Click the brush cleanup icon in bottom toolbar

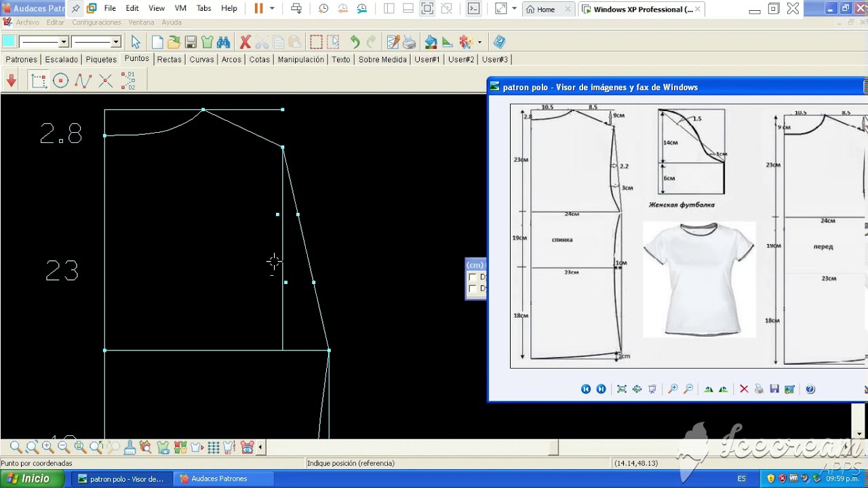point(130,447)
